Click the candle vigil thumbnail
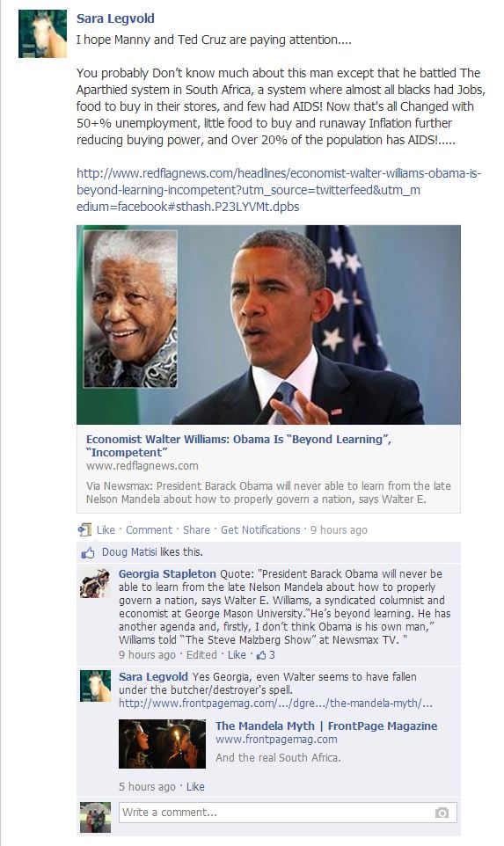 (162, 743)
